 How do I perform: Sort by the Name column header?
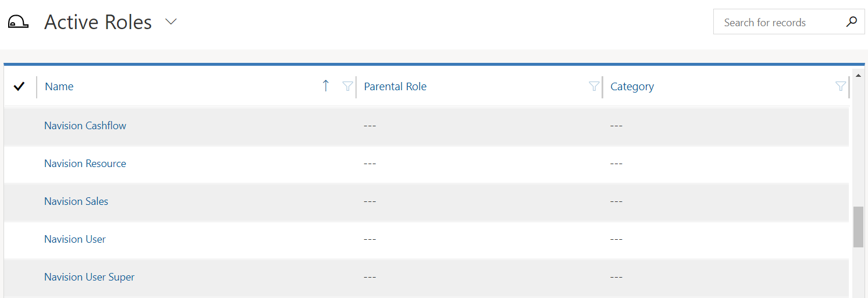tap(59, 87)
